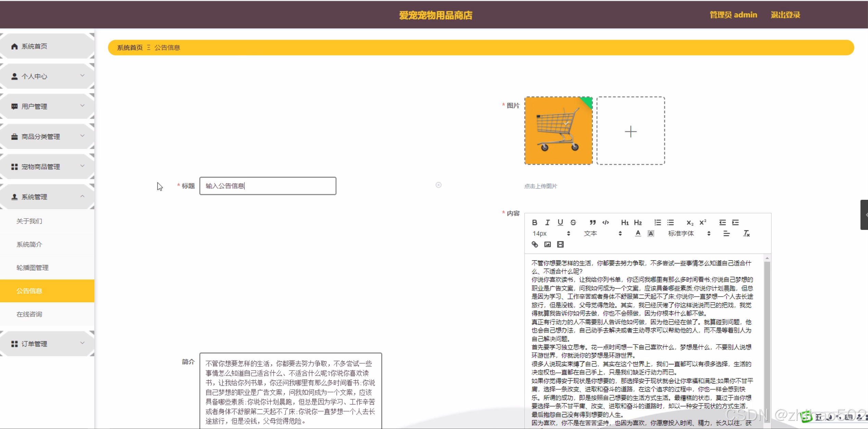Click the content editor scrollbar
868x429 pixels.
coord(767,342)
